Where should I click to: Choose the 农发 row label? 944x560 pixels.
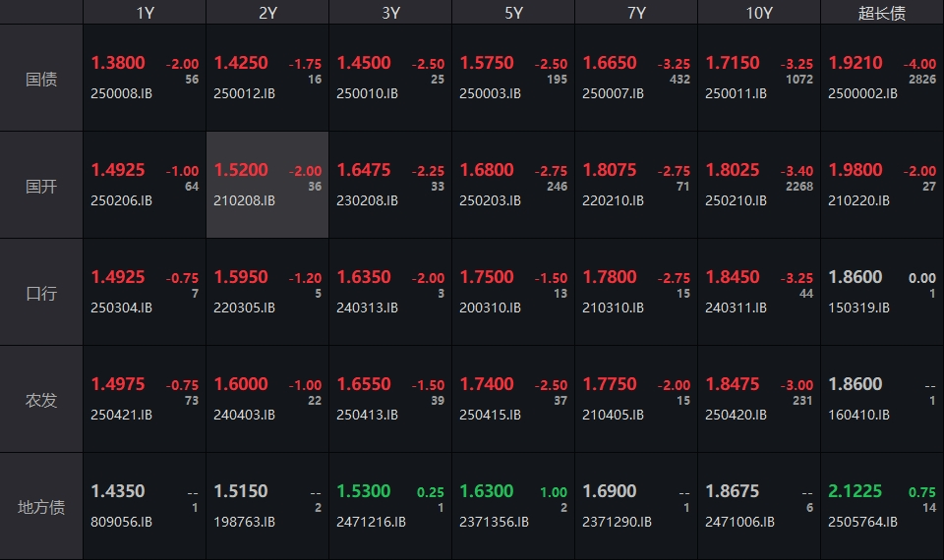point(41,400)
